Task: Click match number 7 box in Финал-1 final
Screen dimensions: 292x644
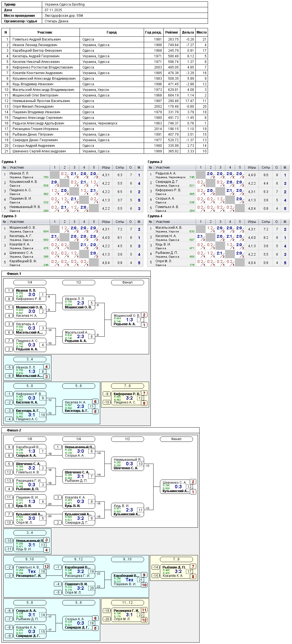Action: coord(140,320)
